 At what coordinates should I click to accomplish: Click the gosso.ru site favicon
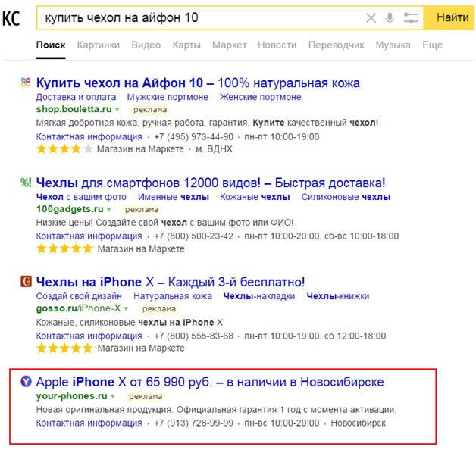26,282
